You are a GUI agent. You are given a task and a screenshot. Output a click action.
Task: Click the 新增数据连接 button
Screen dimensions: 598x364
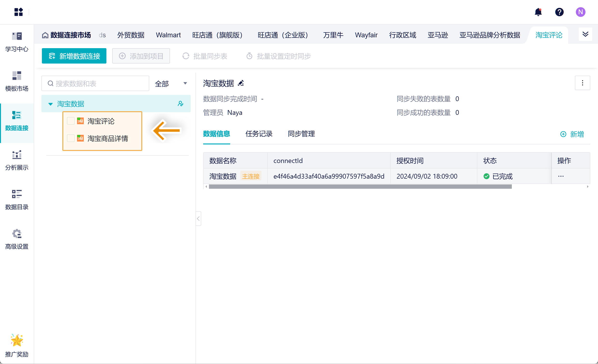click(x=74, y=56)
